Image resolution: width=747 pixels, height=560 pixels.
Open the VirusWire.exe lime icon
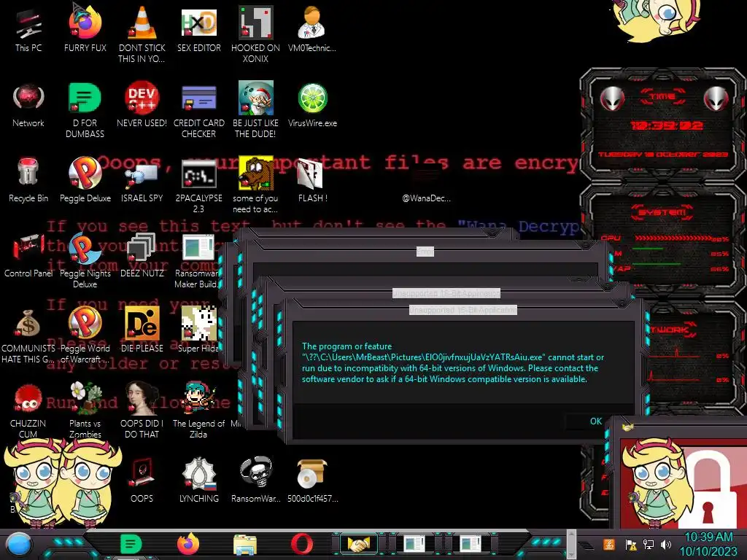(312, 105)
